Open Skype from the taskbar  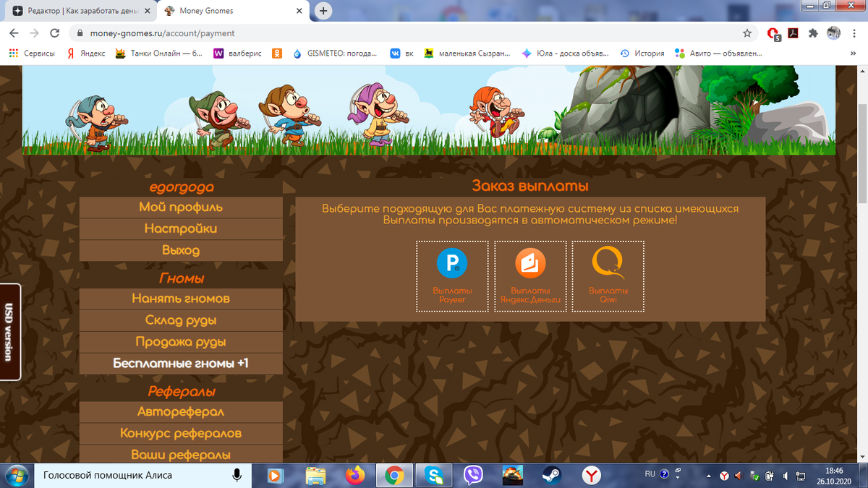point(434,476)
